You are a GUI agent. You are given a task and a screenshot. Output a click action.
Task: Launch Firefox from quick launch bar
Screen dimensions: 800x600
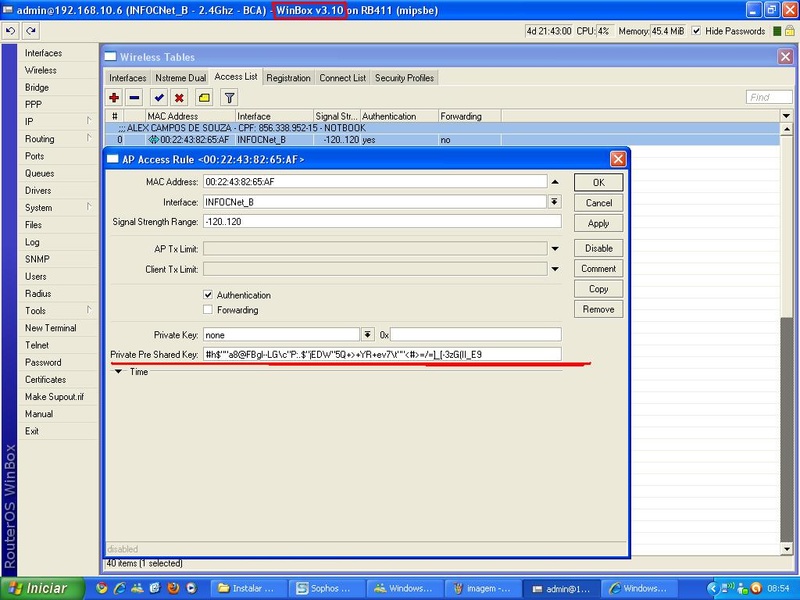coord(173,588)
